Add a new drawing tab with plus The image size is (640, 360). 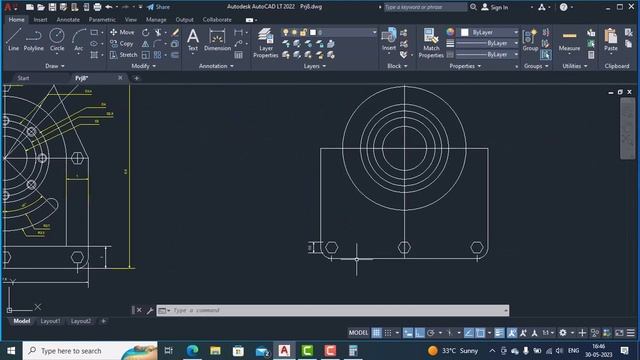136,78
